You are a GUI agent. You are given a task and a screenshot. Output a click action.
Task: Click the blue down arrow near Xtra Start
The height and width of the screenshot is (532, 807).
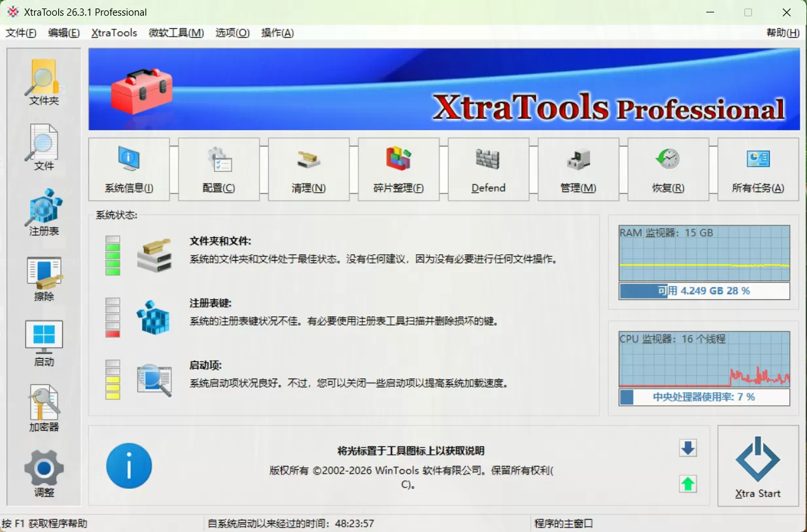687,448
